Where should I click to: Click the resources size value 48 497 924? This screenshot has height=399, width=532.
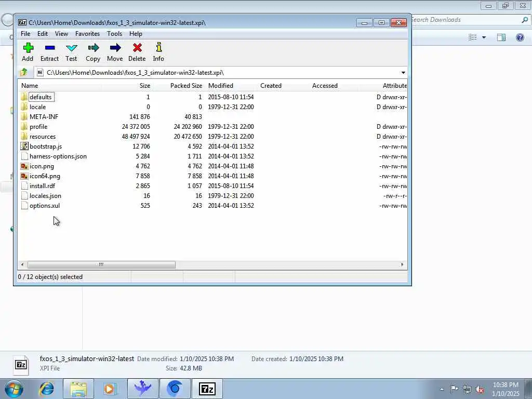(x=136, y=137)
